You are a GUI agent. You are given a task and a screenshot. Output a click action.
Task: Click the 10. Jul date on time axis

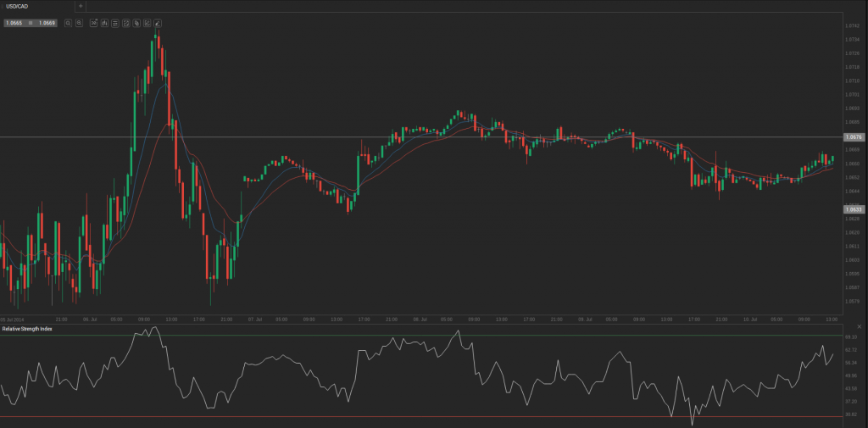[749, 320]
